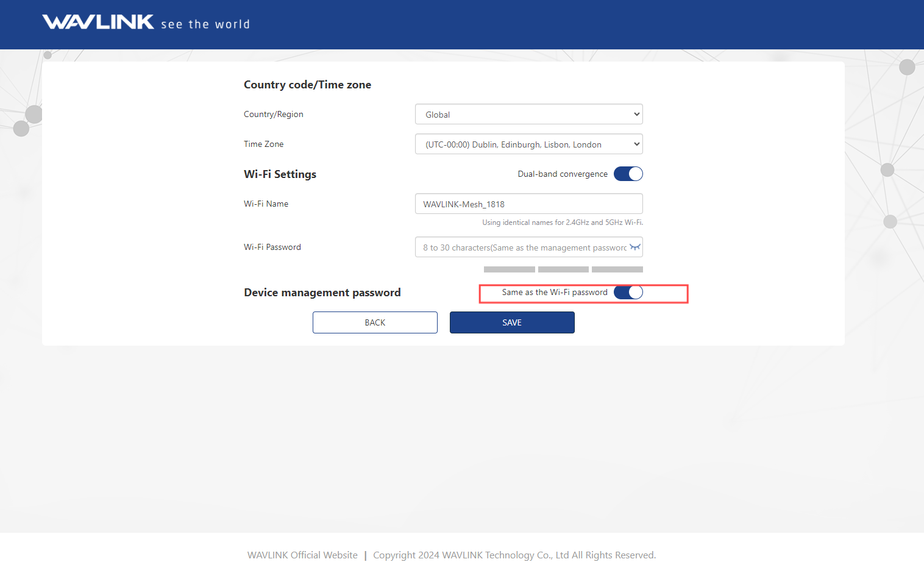Click the Wi-Fi Password field label
Viewport: 924px width, 573px height.
(272, 247)
